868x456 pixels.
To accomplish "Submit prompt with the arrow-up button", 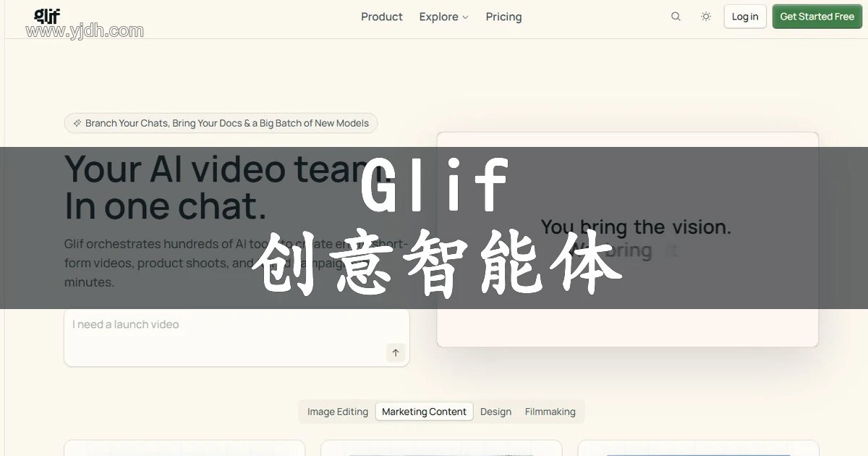I will 396,352.
